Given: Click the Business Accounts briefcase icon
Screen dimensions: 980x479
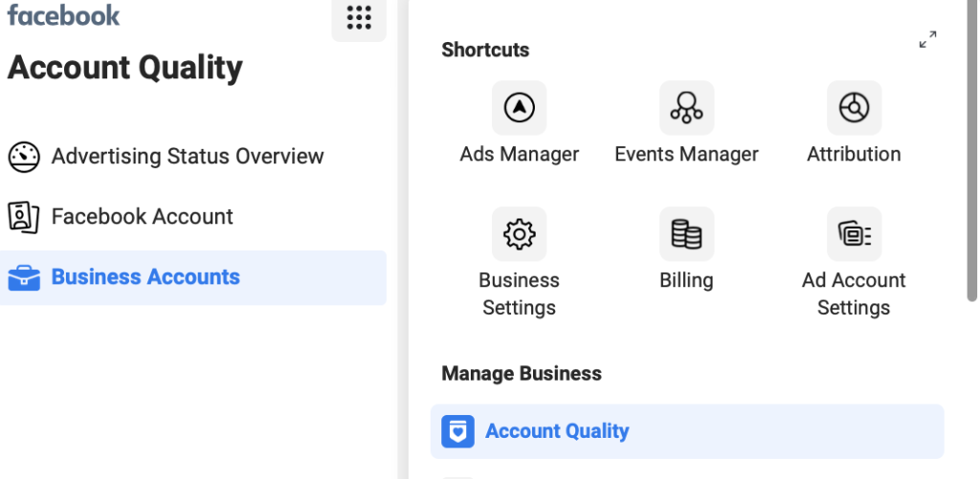Looking at the screenshot, I should click(x=24, y=278).
